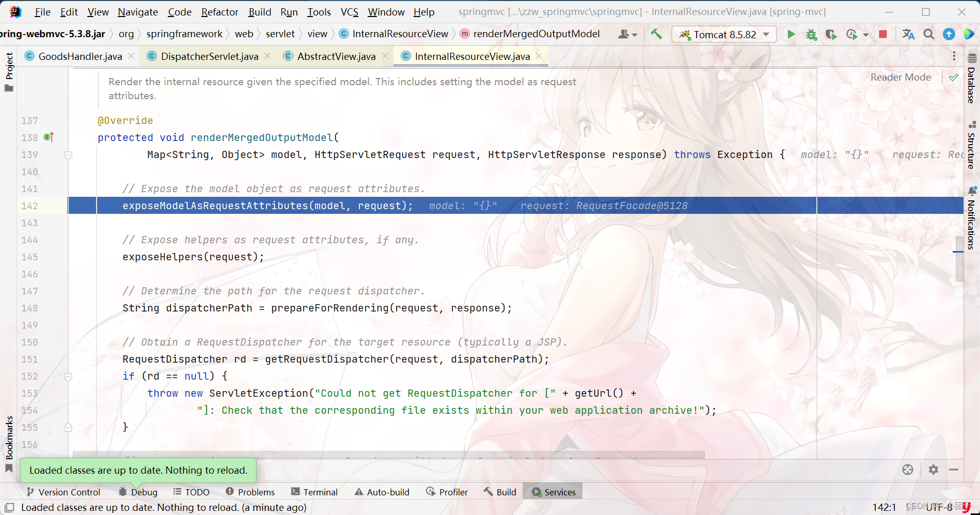This screenshot has height=515, width=980.
Task: Open the Debug tool window
Action: (138, 492)
